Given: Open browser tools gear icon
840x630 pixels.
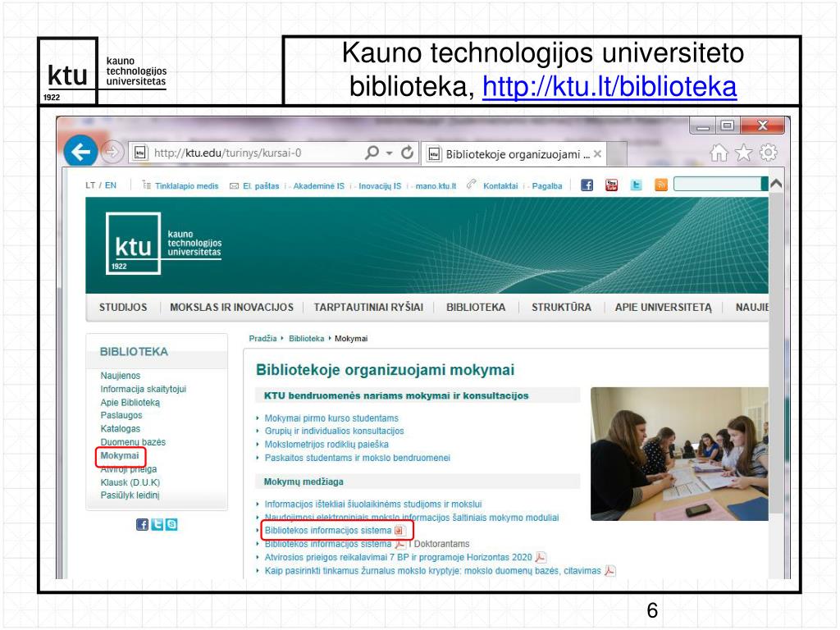Looking at the screenshot, I should [768, 153].
